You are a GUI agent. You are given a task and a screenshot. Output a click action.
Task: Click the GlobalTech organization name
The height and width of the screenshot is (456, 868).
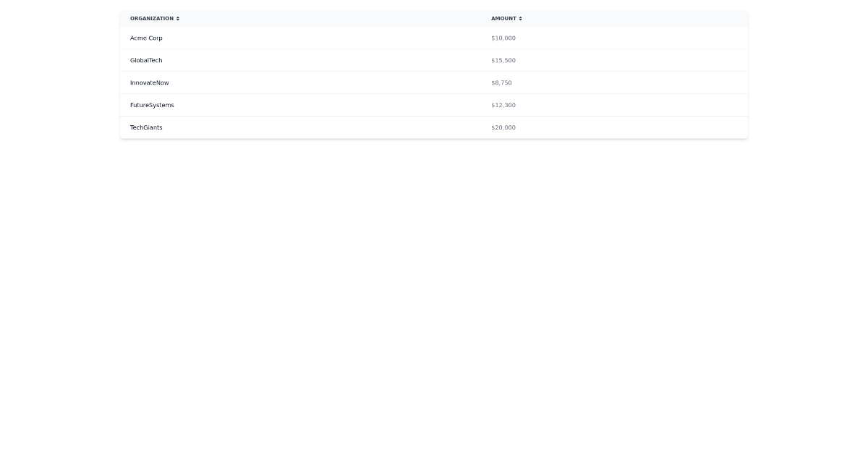[146, 60]
